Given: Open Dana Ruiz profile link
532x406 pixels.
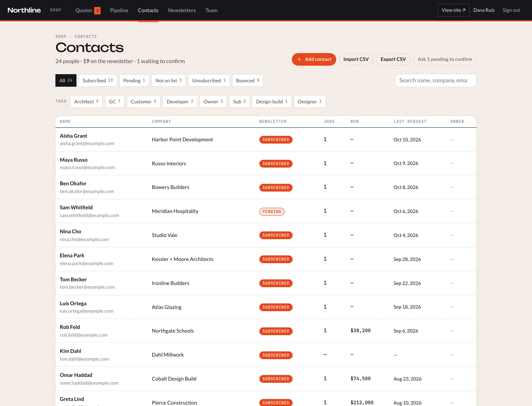Looking at the screenshot, I should [484, 10].
